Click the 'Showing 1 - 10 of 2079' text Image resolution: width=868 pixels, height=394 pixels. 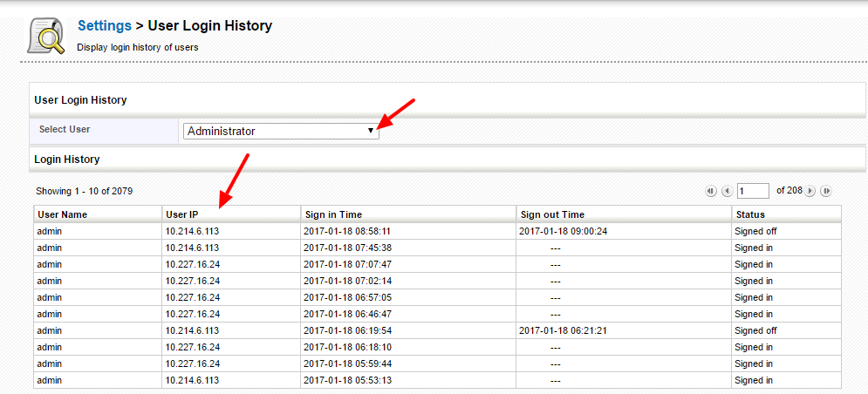(84, 191)
